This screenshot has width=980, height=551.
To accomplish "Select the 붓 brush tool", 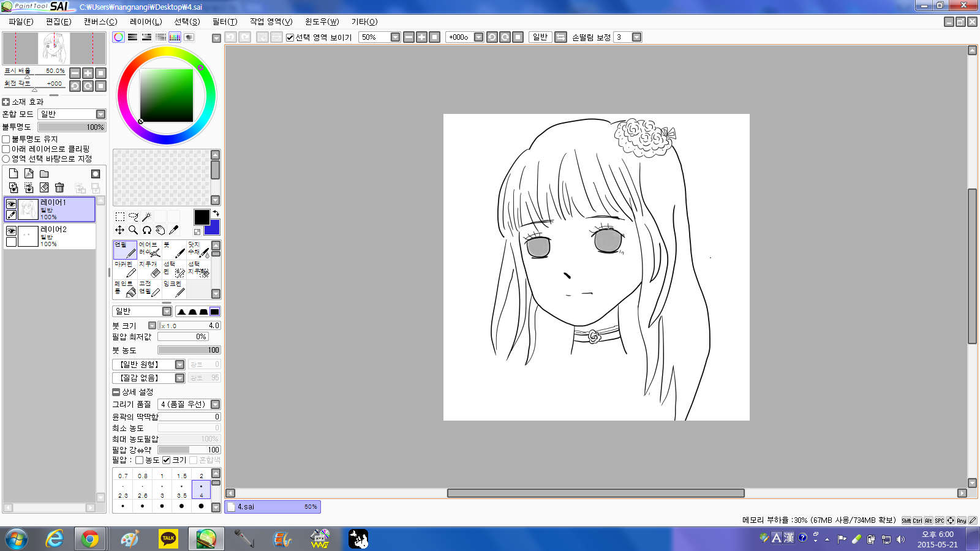I will pyautogui.click(x=174, y=250).
